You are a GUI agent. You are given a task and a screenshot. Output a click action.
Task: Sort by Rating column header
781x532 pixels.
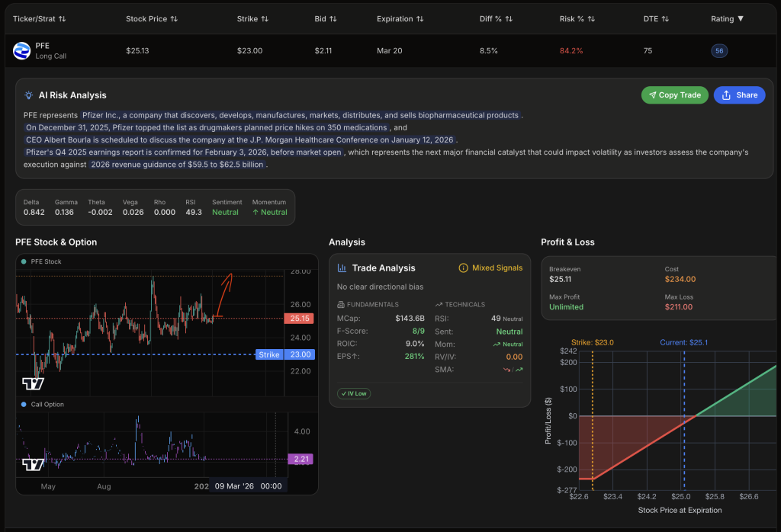pos(727,18)
